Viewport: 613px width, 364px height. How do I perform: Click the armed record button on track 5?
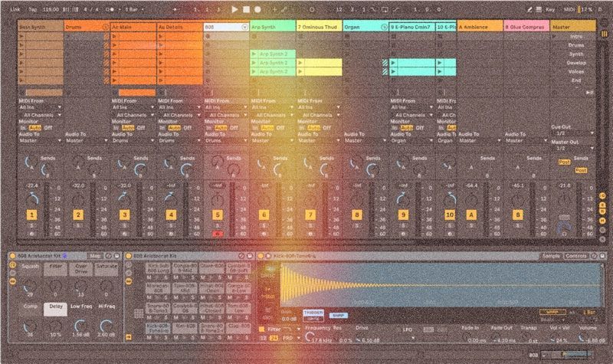(x=218, y=234)
